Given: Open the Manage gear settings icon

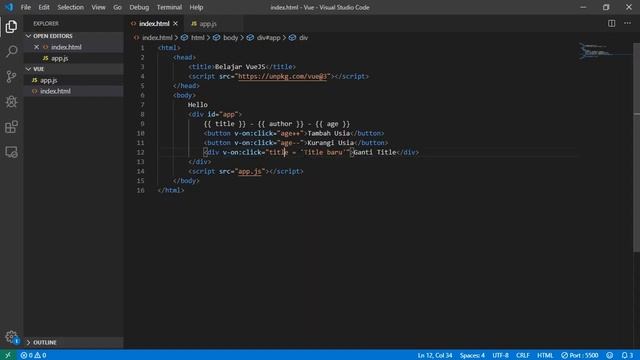Looking at the screenshot, I should [x=11, y=337].
